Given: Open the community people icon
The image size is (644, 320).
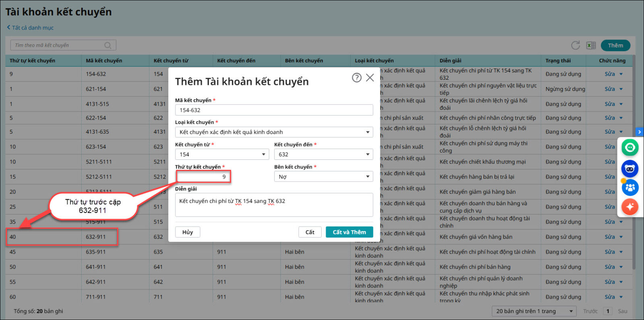Looking at the screenshot, I should pos(630,188).
